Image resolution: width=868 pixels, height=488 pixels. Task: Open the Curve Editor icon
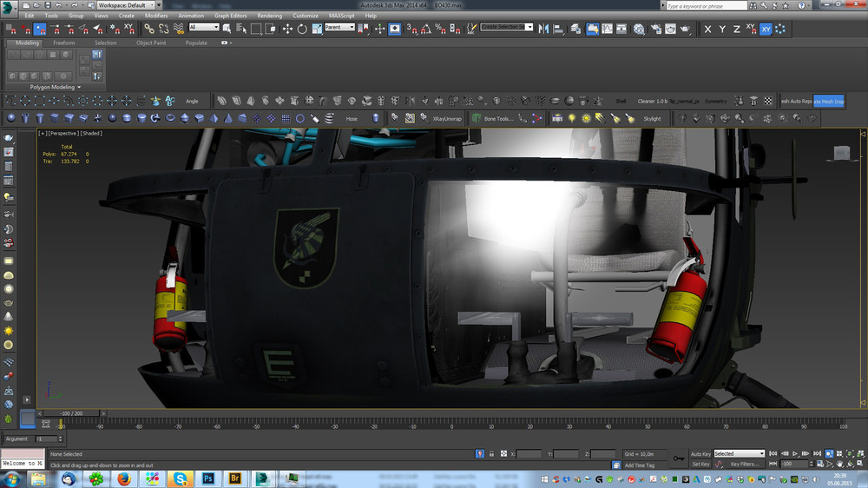click(608, 29)
